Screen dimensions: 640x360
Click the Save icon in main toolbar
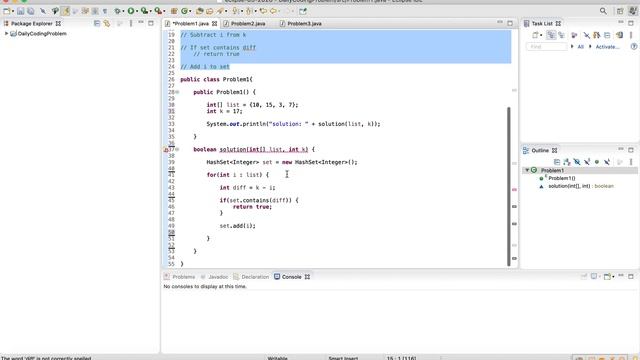pyautogui.click(x=20, y=11)
